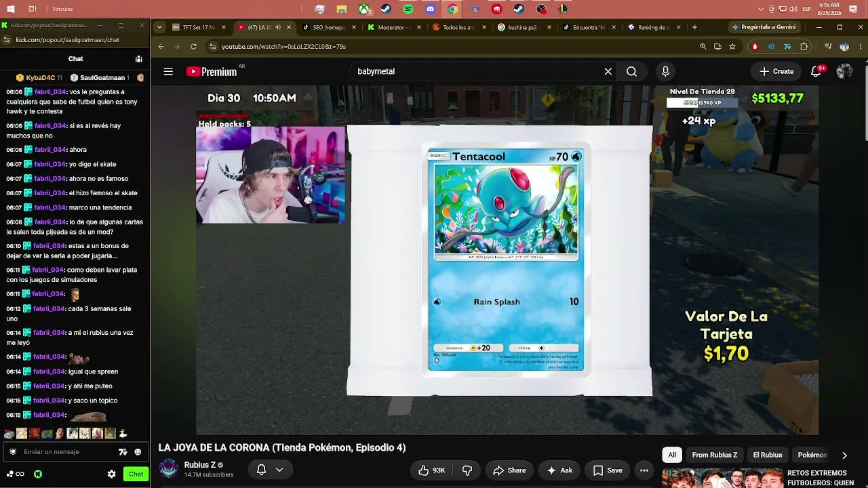Dislike the video
Screen dimensions: 868x488
[x=467, y=470]
